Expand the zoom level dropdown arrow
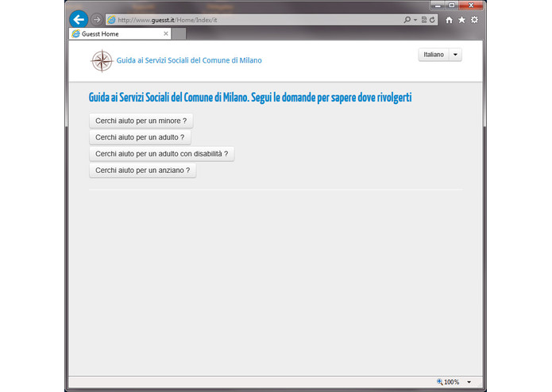 (x=469, y=382)
